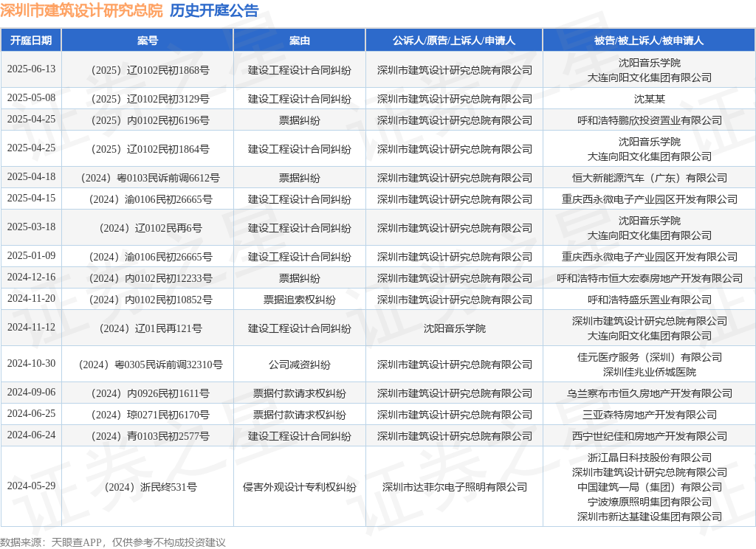This screenshot has width=756, height=549.
Task: Click case number (2025)辽0102民初1864号
Action: click(x=150, y=149)
